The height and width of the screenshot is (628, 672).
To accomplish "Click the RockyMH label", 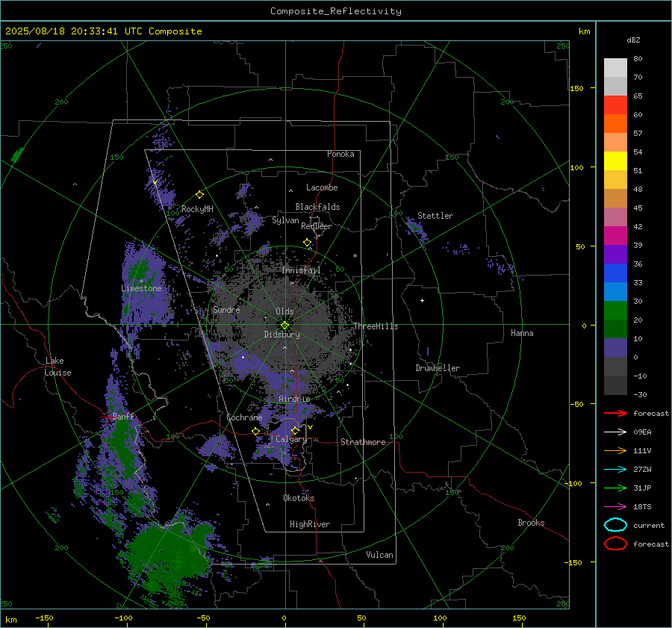I will 197,209.
